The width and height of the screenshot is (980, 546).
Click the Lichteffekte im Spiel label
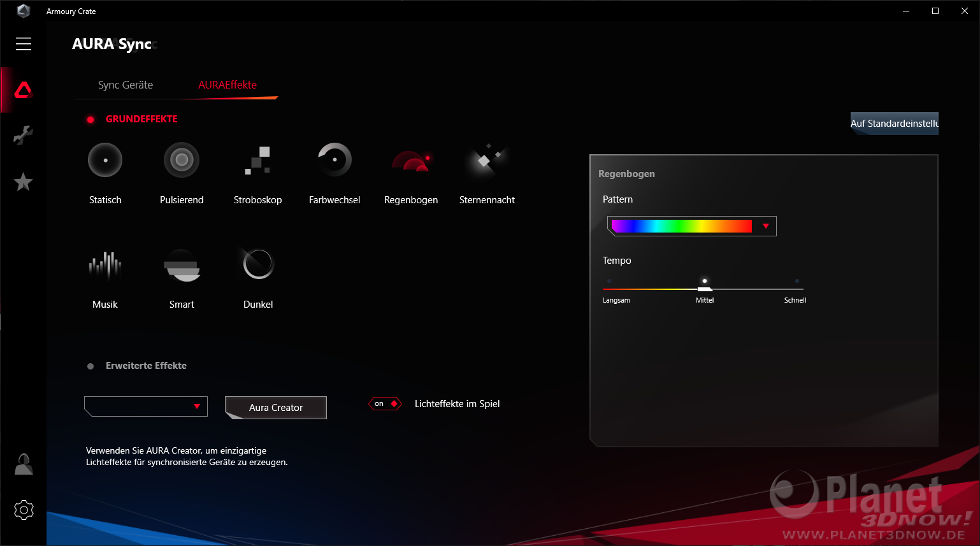[x=457, y=404]
